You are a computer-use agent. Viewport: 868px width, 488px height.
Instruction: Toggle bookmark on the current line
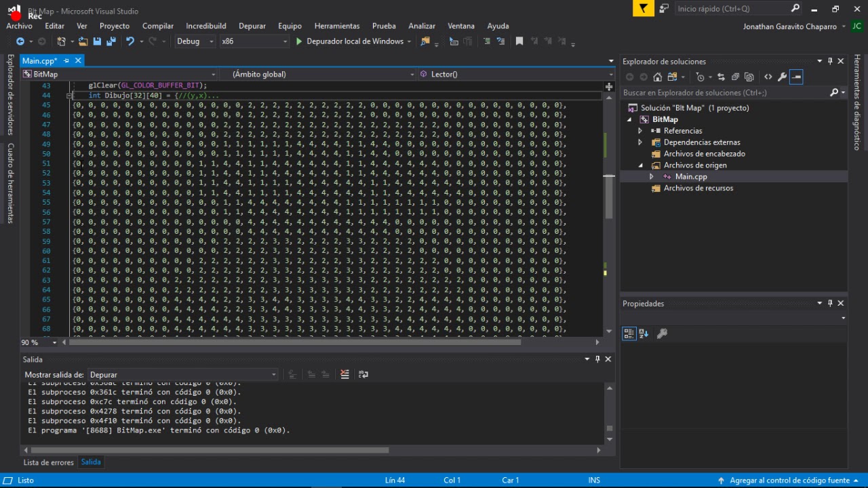click(519, 41)
